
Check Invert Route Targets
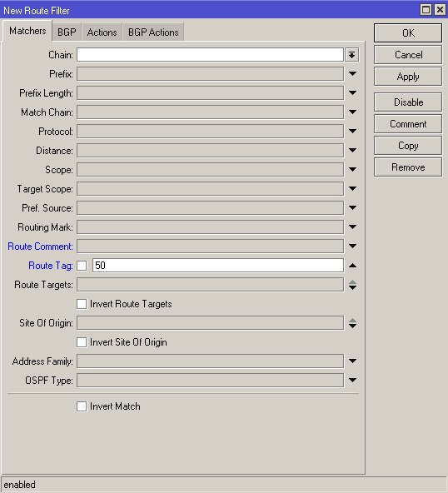[82, 304]
